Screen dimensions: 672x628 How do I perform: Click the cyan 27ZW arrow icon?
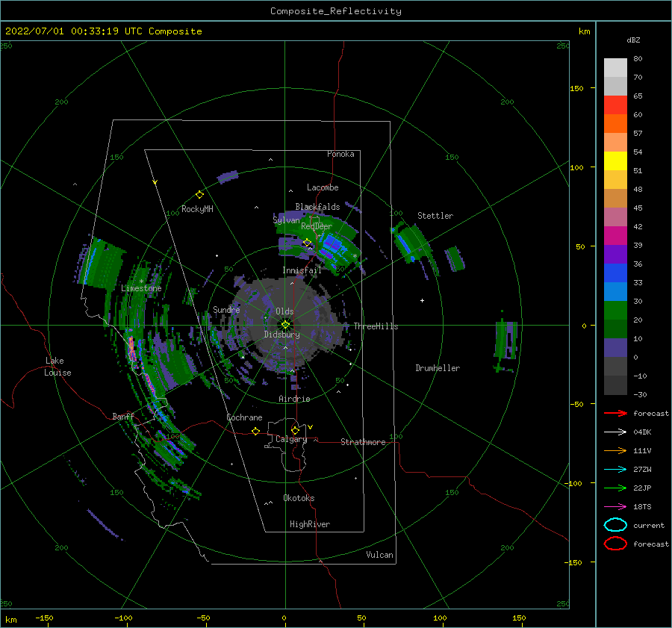(615, 470)
